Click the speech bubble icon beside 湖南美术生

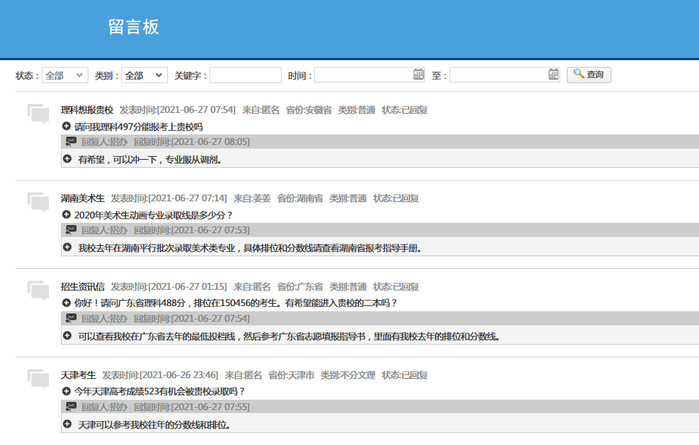38,202
